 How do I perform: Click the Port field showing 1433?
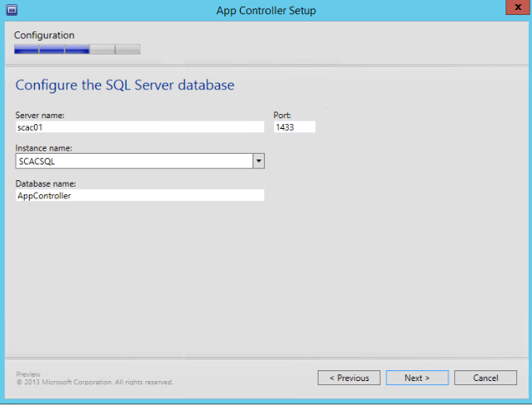tap(294, 127)
